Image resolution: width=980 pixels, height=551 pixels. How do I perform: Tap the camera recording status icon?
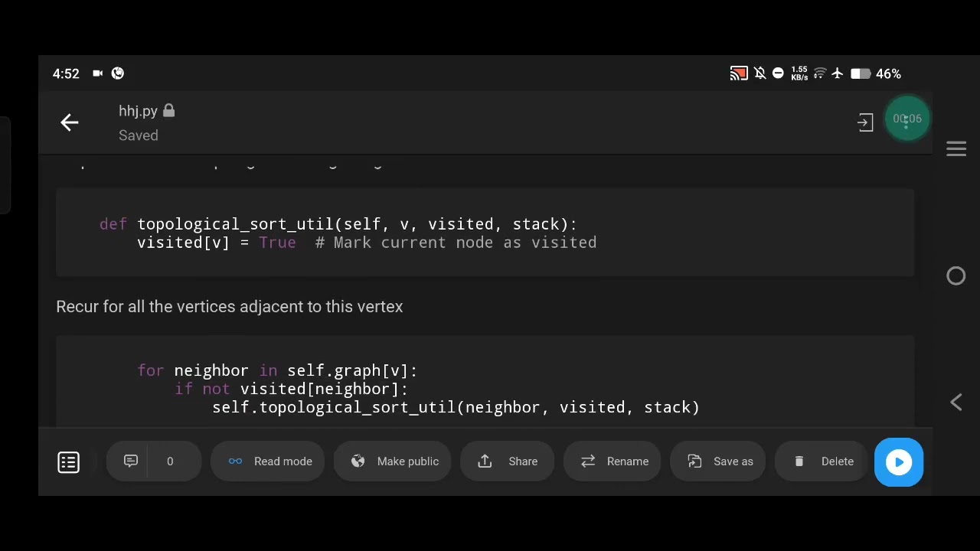coord(98,73)
